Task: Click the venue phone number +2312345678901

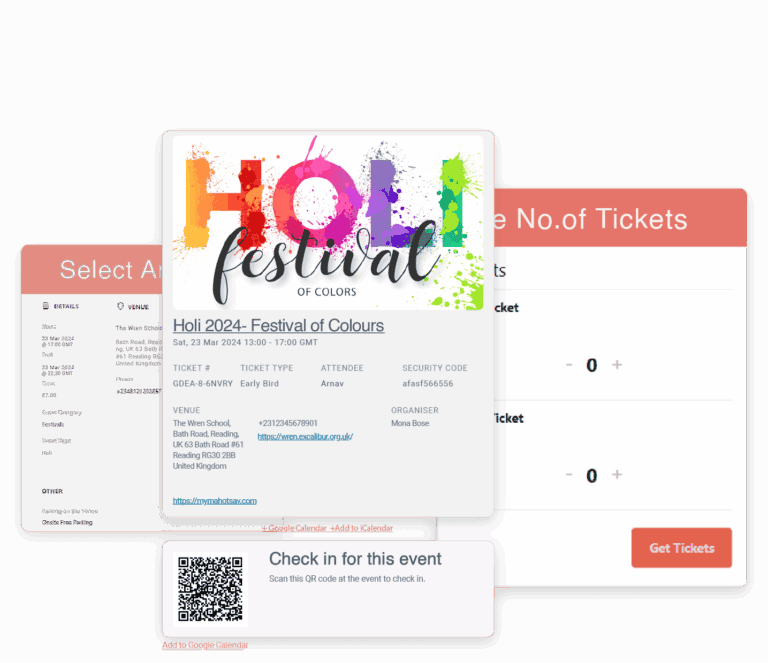Action: coord(288,424)
